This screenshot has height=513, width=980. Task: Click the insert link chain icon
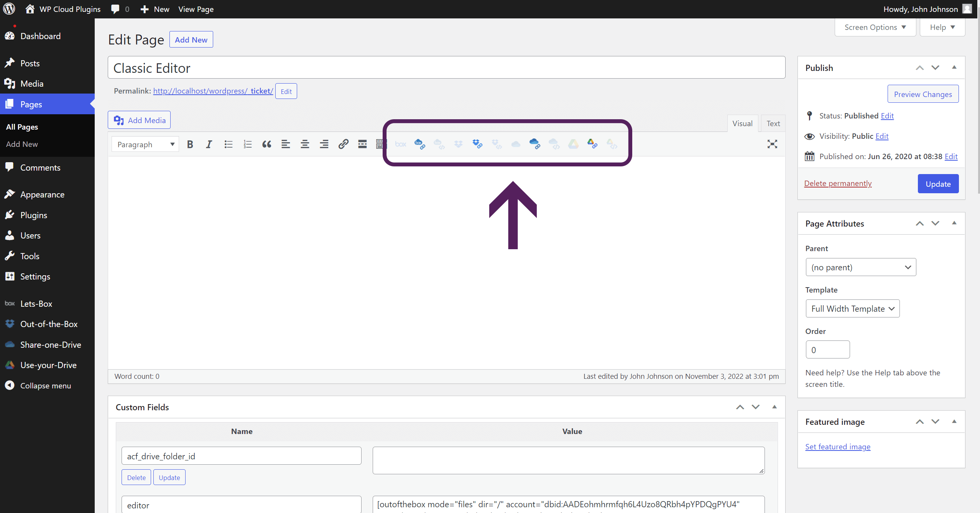click(343, 144)
